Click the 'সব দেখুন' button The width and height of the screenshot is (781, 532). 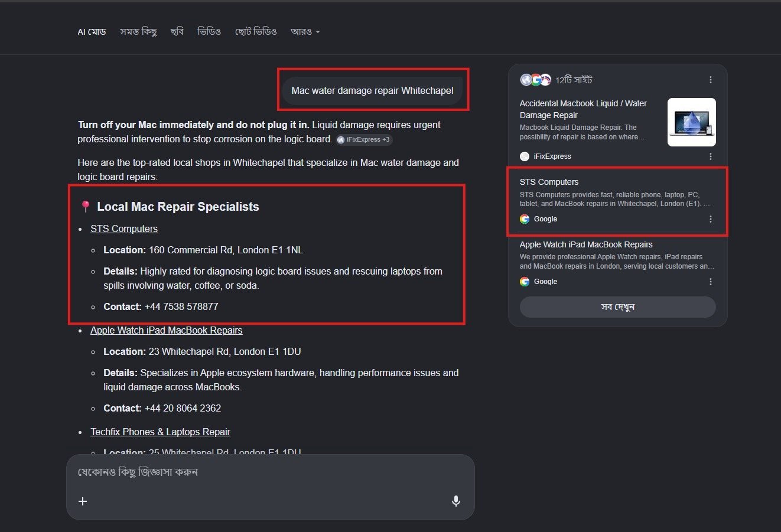tap(617, 307)
